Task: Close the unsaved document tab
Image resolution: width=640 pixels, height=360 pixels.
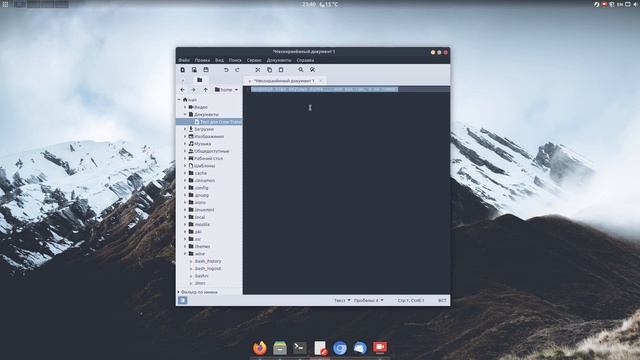Action: 320,81
